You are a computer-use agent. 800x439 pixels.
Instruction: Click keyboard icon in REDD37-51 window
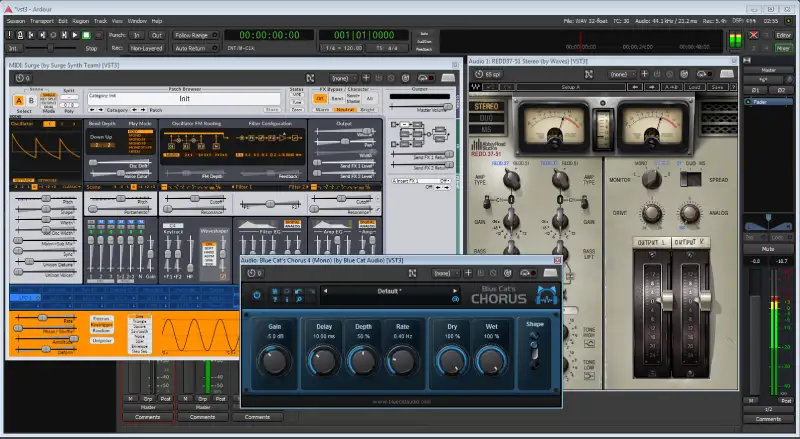pos(727,74)
